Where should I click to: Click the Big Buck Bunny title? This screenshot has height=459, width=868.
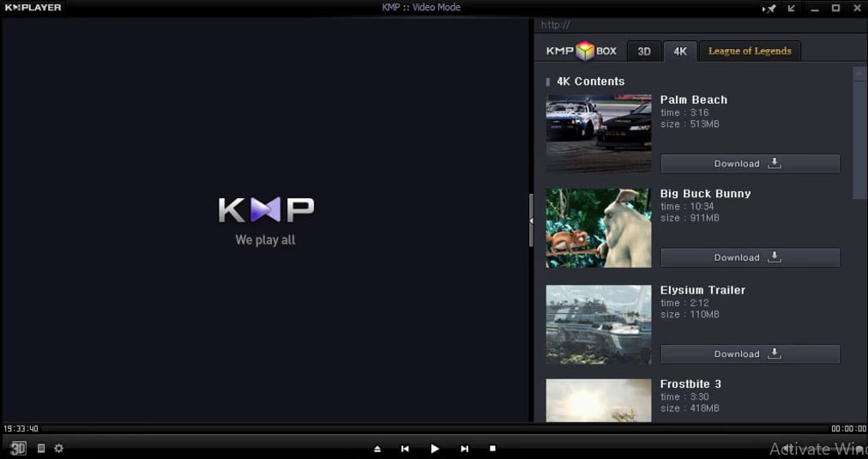[x=705, y=194]
